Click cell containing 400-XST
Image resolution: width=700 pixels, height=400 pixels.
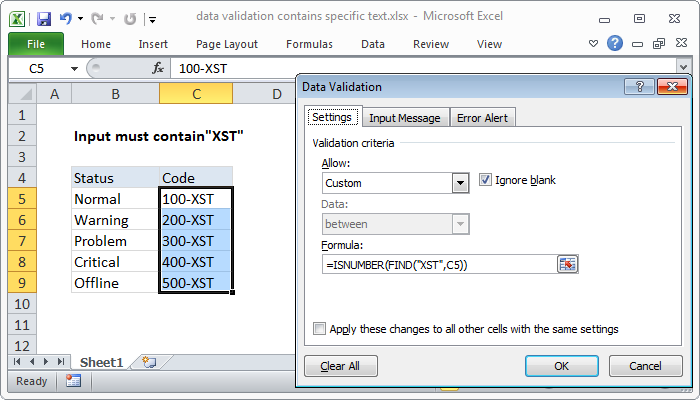(196, 262)
